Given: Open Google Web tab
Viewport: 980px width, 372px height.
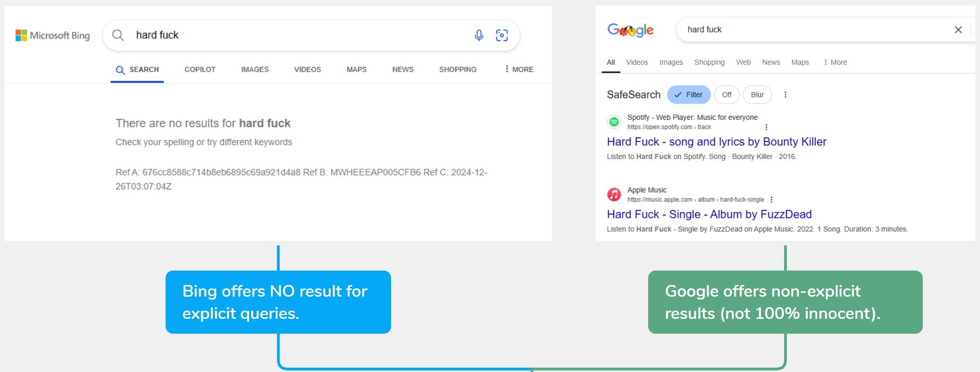Looking at the screenshot, I should pyautogui.click(x=743, y=62).
